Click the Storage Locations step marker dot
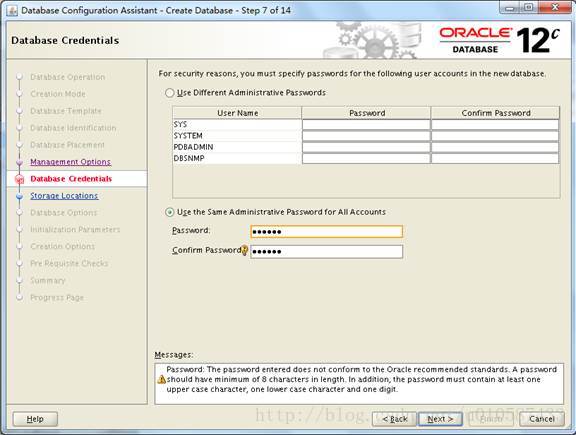 19,196
